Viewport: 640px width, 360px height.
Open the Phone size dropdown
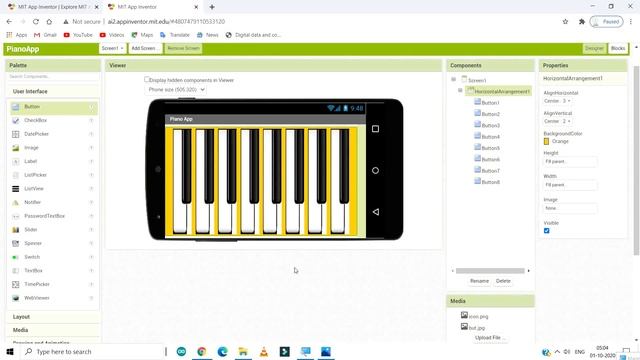coord(175,89)
